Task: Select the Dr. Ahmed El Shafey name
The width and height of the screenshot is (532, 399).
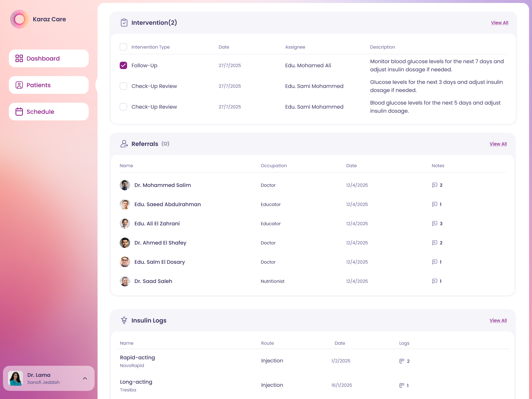Action: 160,243
